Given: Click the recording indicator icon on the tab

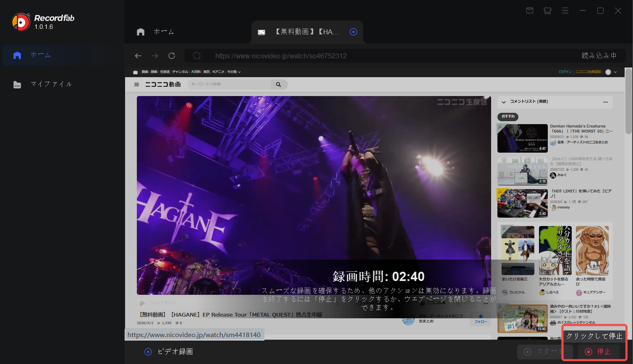Looking at the screenshot, I should 353,32.
